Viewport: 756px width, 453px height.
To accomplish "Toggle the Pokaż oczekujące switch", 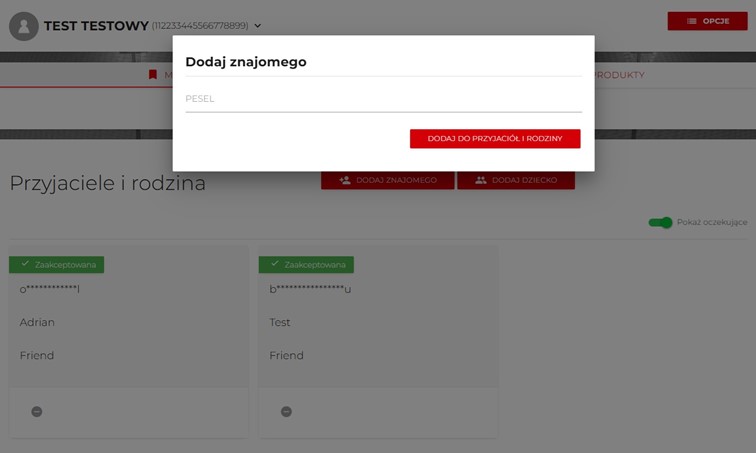I will [x=660, y=222].
